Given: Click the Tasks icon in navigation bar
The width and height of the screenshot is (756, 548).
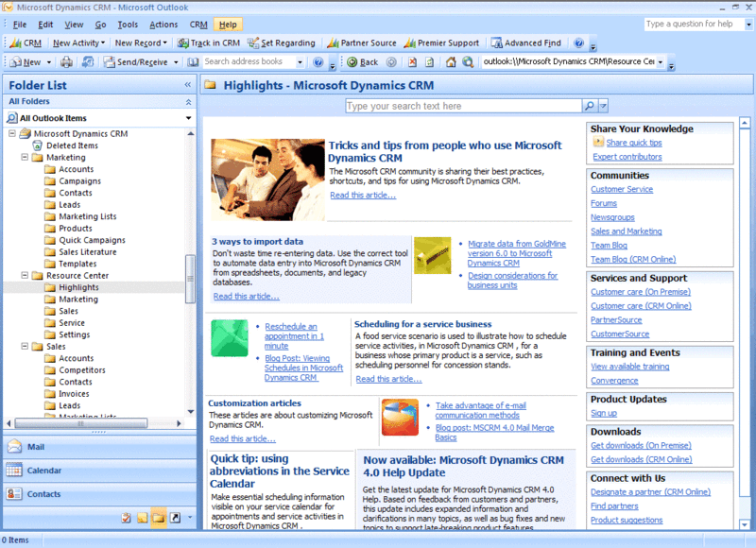Looking at the screenshot, I should pyautogui.click(x=126, y=518).
